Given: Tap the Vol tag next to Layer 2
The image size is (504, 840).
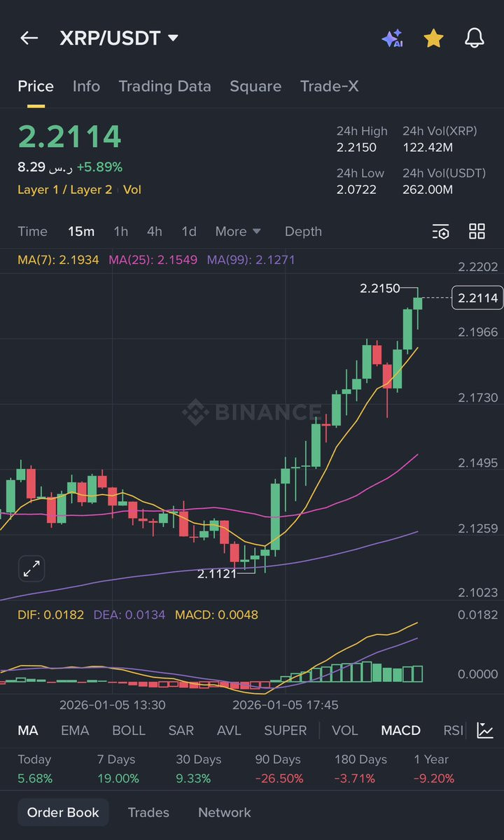Looking at the screenshot, I should pos(132,190).
